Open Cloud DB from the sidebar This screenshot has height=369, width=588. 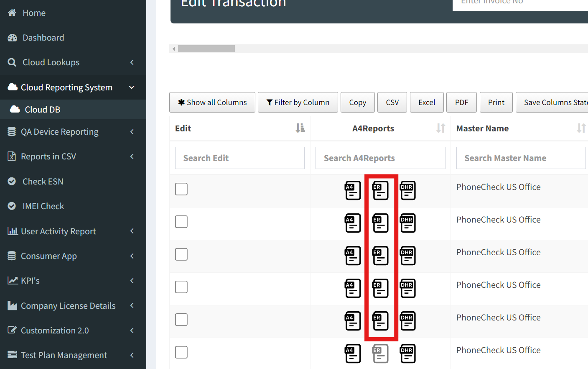point(42,110)
